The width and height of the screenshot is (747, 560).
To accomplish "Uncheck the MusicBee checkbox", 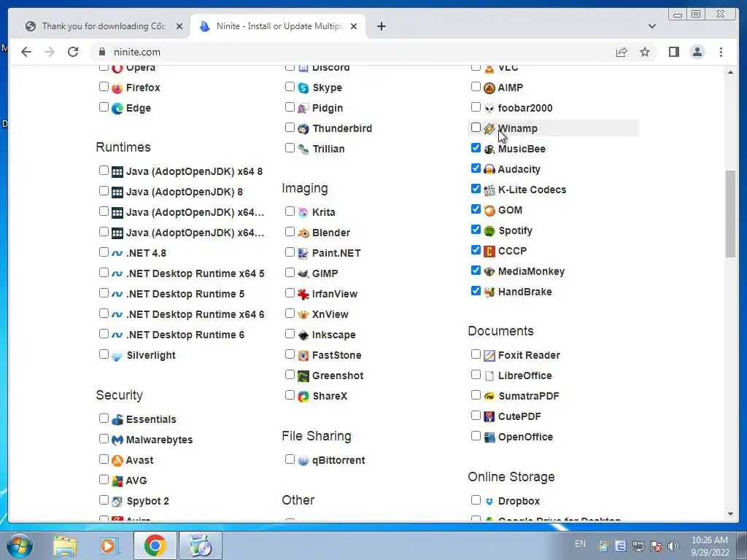I will coord(476,148).
